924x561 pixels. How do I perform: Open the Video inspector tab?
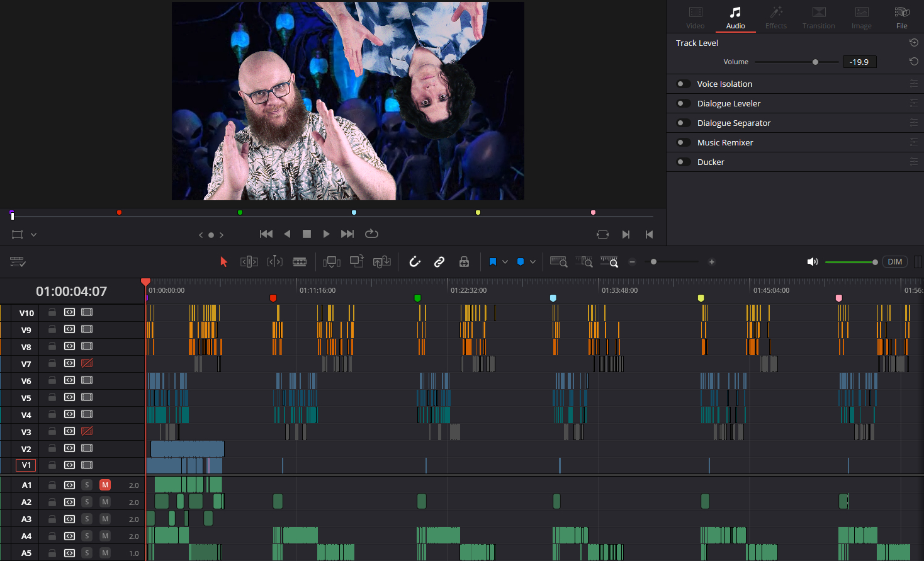(x=695, y=18)
